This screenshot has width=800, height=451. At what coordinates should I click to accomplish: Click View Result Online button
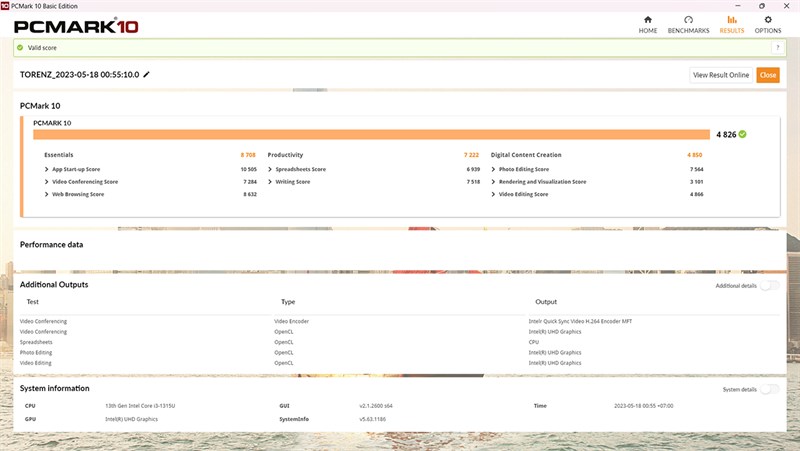point(721,75)
